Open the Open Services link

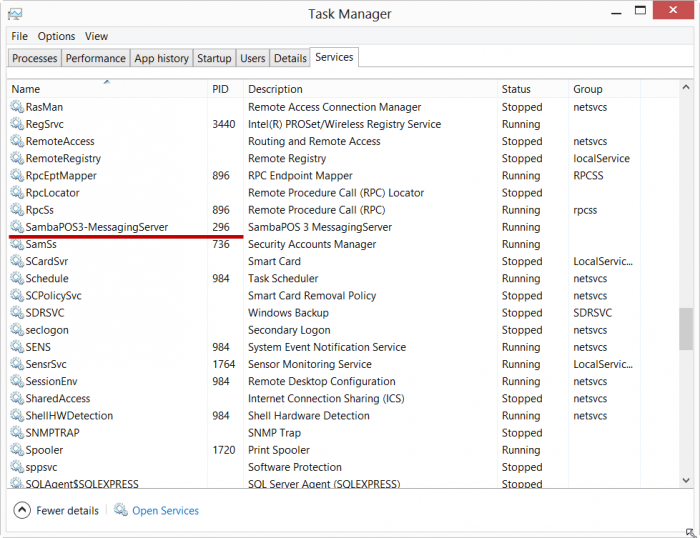coord(165,510)
